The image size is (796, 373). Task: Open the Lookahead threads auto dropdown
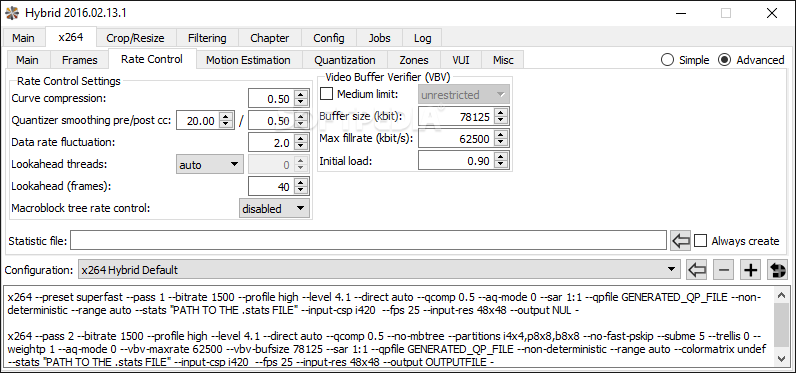[209, 164]
